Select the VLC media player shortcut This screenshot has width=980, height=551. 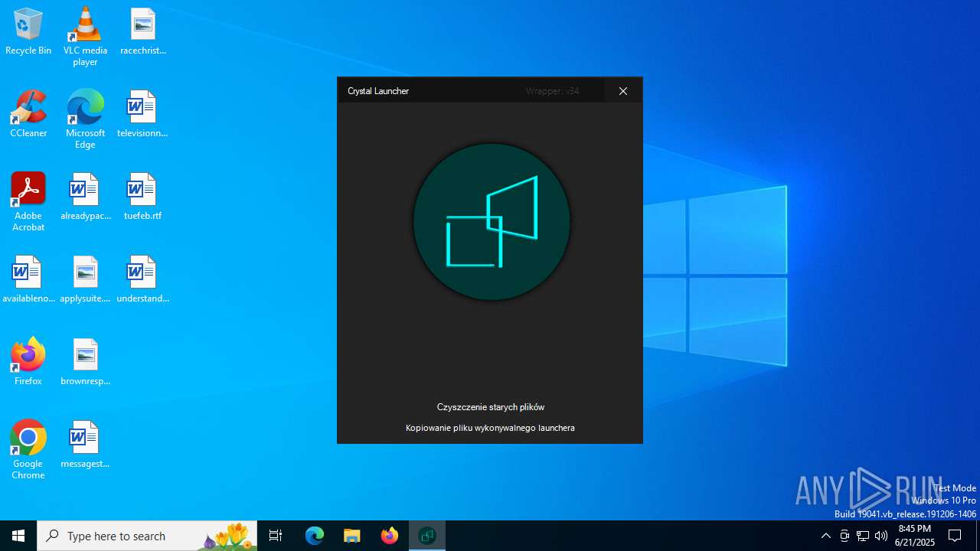[x=85, y=37]
